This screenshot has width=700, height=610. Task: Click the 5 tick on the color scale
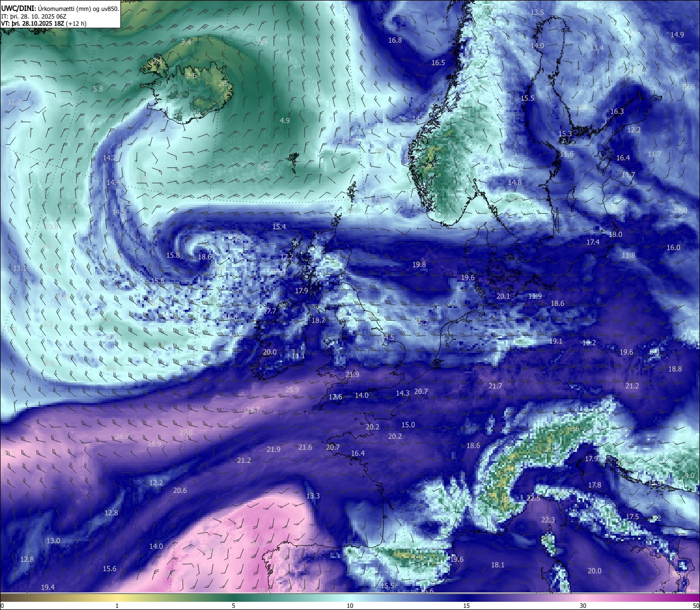(x=234, y=606)
